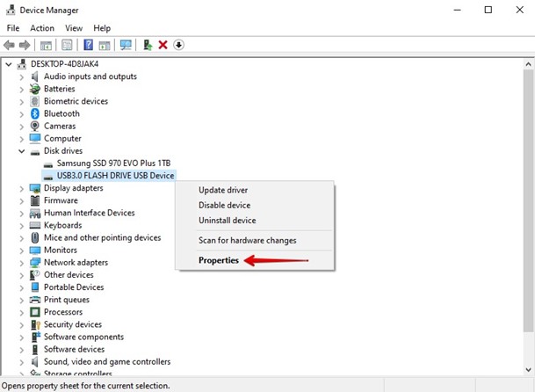Click the Forward arrow toolbar icon

[x=25, y=45]
